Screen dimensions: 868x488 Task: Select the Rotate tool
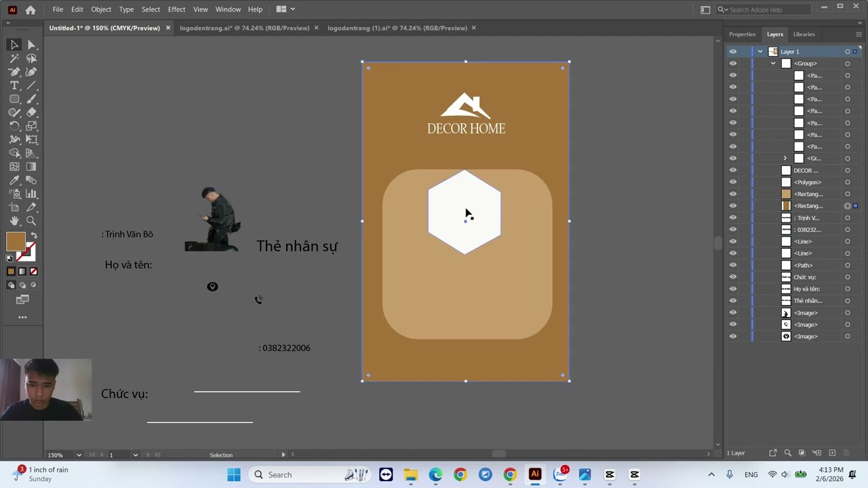point(14,126)
